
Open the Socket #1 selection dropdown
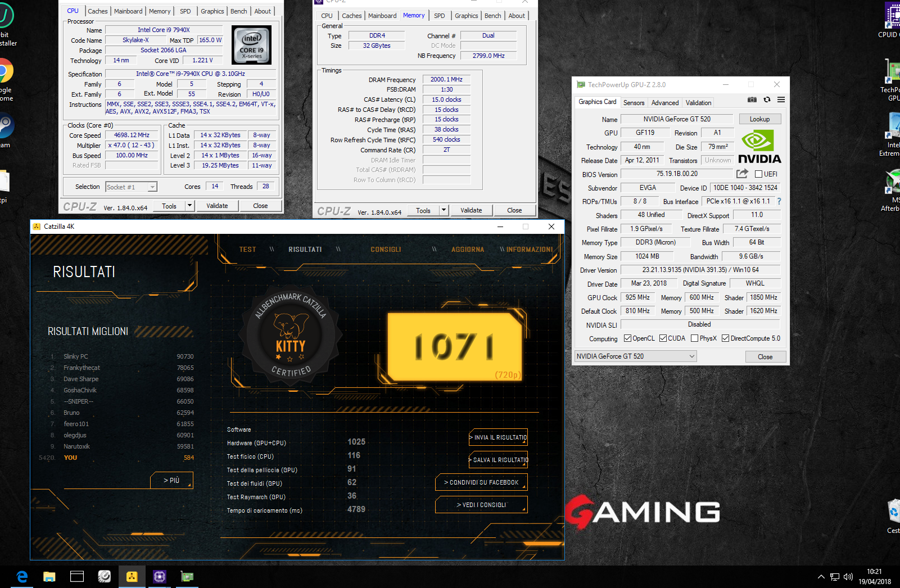(x=131, y=187)
